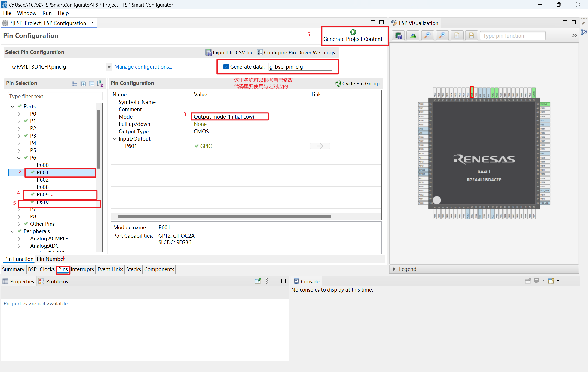Expand the Analog:ADC peripheral node

[x=19, y=246]
